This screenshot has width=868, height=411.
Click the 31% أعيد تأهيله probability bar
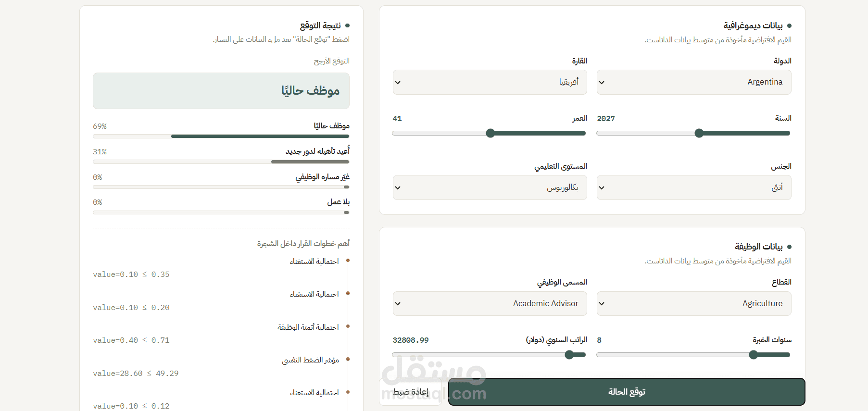pyautogui.click(x=221, y=162)
